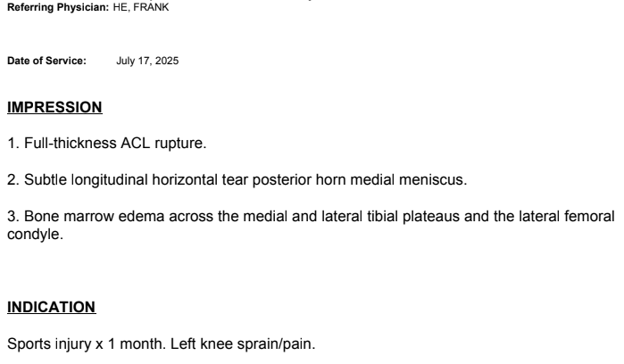Click the word Subtle in finding two
The width and height of the screenshot is (624, 364).
tap(46, 180)
